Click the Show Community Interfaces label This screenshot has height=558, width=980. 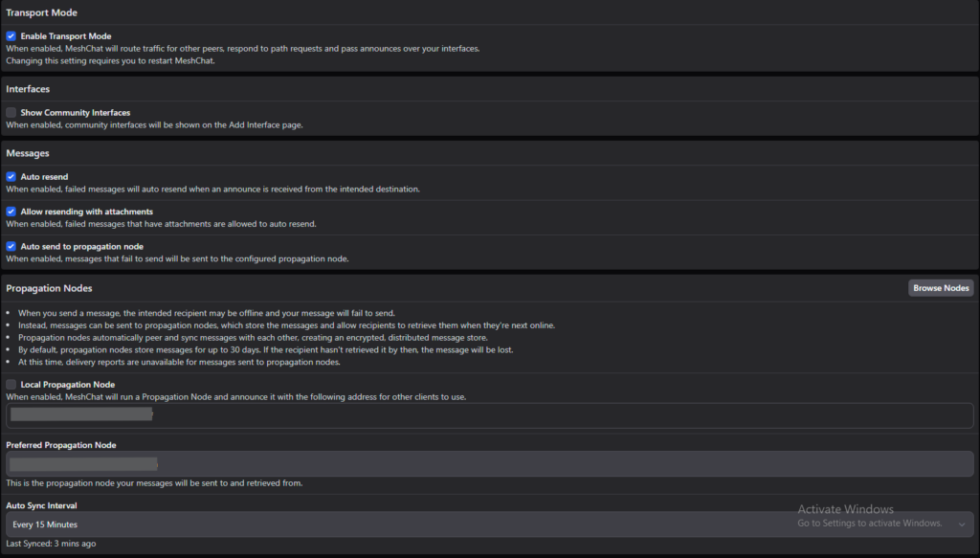tap(76, 113)
